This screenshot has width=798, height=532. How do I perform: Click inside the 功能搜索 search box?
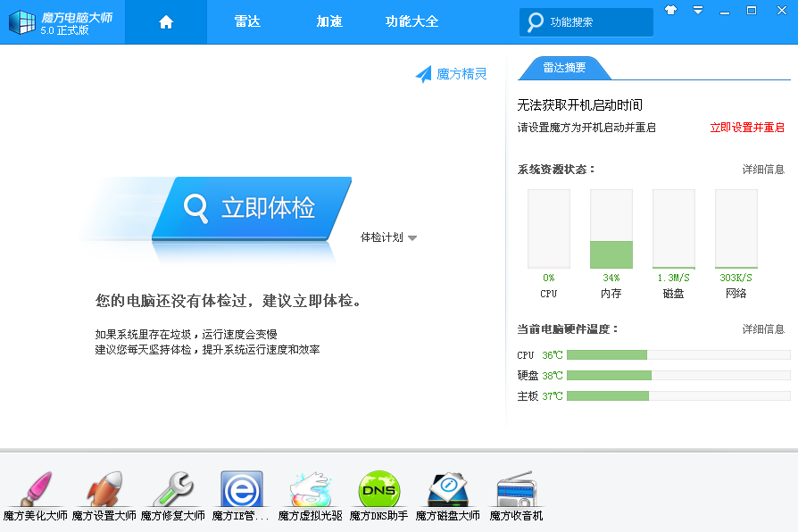(x=595, y=22)
